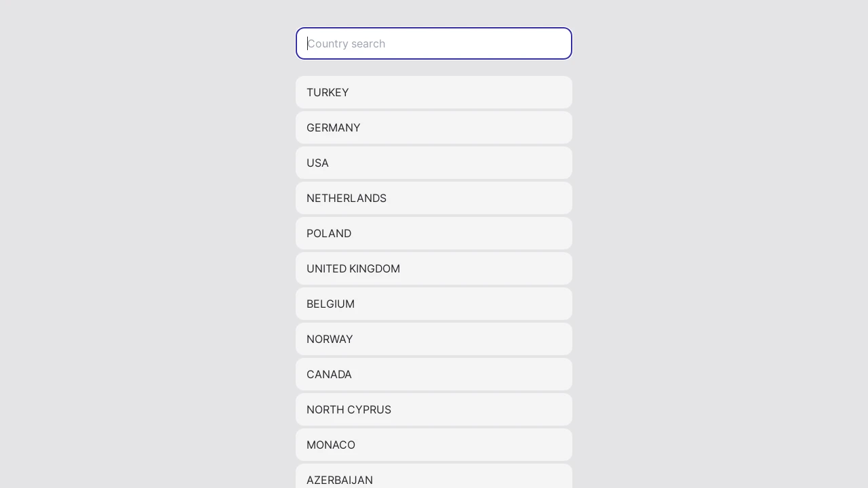This screenshot has width=868, height=488.
Task: Tap the TURKEY label text
Action: coord(328,92)
